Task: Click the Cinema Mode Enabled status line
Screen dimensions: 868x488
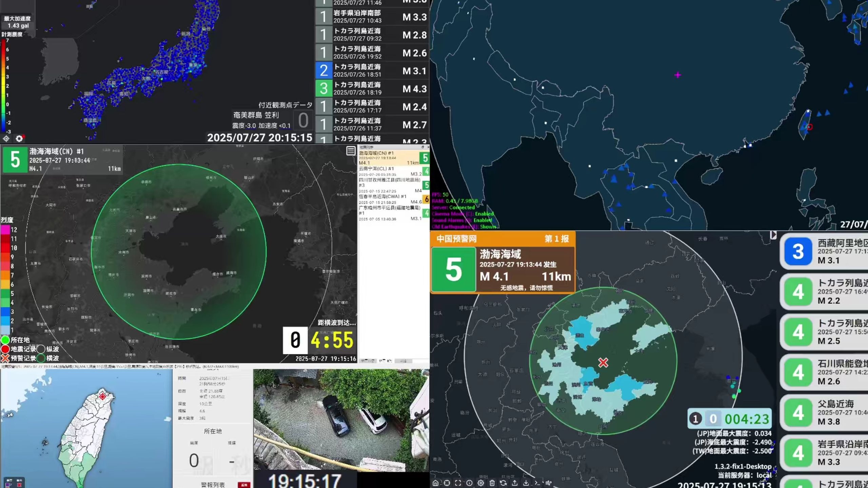Action: coord(462,214)
